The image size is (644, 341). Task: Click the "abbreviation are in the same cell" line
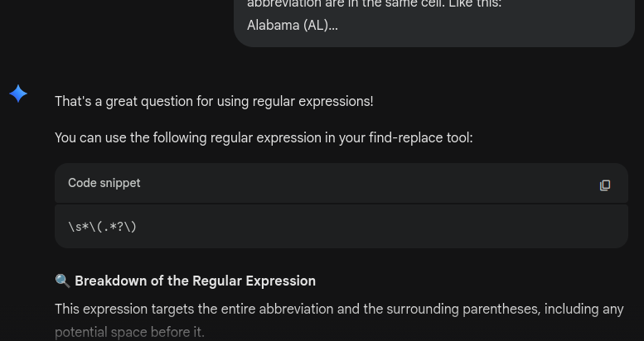pyautogui.click(x=374, y=4)
